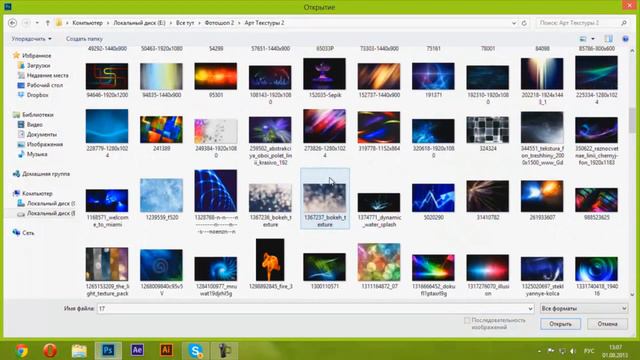Select Домашняя группа in the sidebar

tap(46, 174)
